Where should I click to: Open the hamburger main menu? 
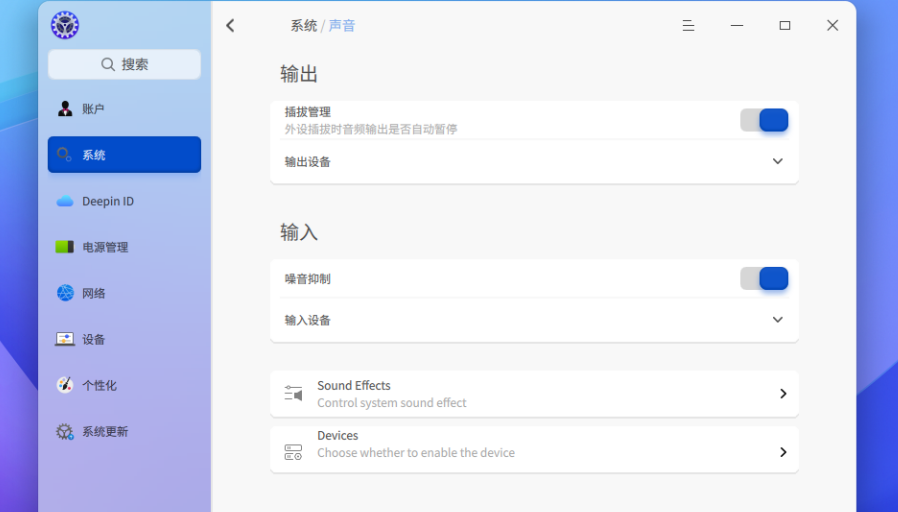point(688,25)
